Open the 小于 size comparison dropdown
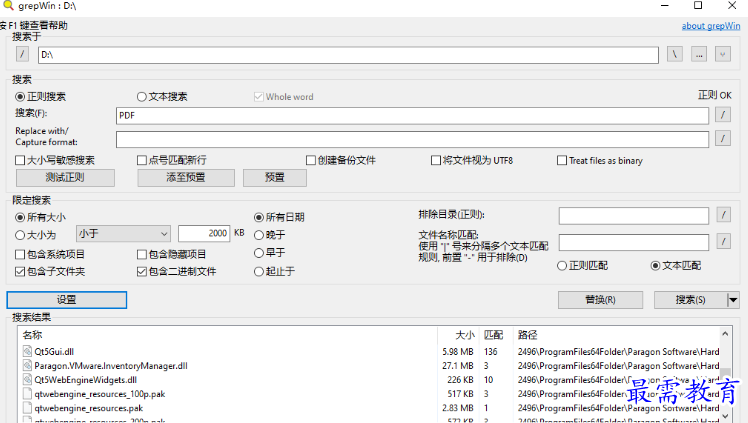The height and width of the screenshot is (423, 748). coord(123,234)
